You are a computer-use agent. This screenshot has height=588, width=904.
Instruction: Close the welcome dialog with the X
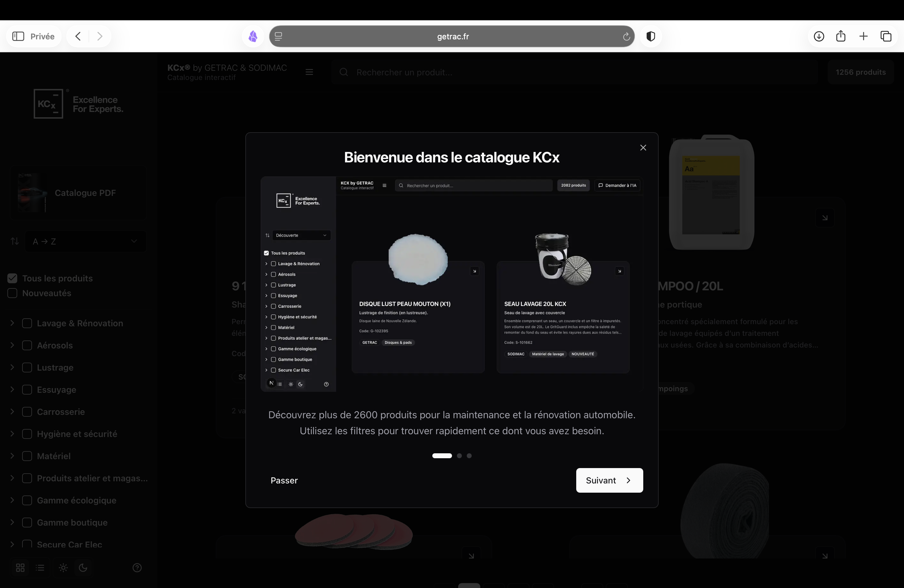(643, 148)
